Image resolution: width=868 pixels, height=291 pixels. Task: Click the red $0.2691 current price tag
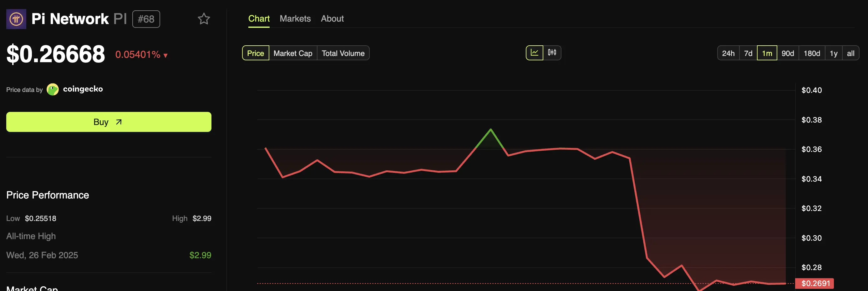815,283
